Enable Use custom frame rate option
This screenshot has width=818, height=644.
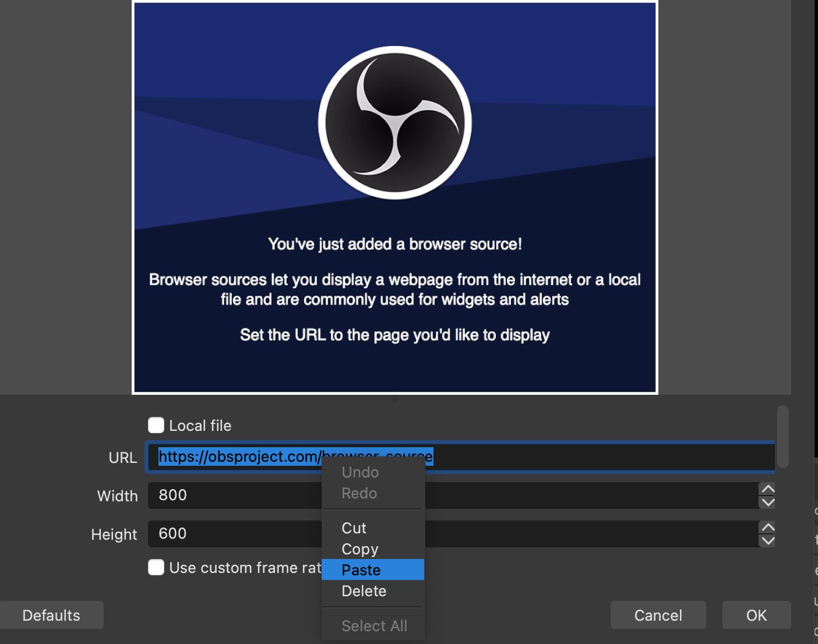(x=156, y=567)
